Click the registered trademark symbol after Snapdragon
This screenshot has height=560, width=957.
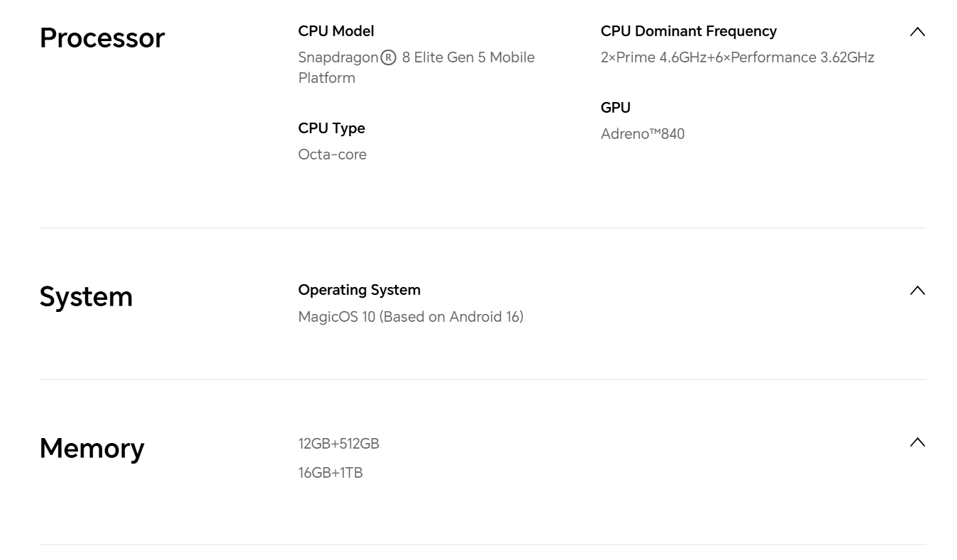tap(388, 57)
